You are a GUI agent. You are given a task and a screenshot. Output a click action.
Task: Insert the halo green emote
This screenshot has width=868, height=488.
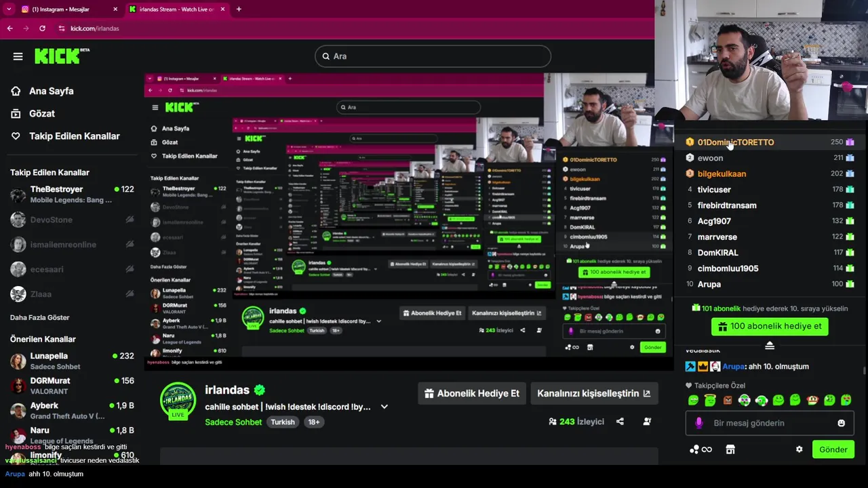tap(710, 400)
